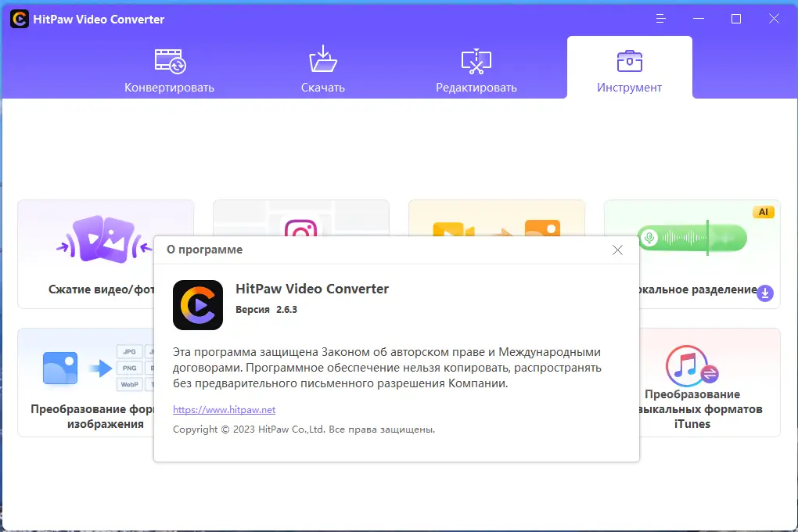Screen dimensions: 798x532
Task: Click the download arrow on vocal card
Action: click(x=765, y=293)
